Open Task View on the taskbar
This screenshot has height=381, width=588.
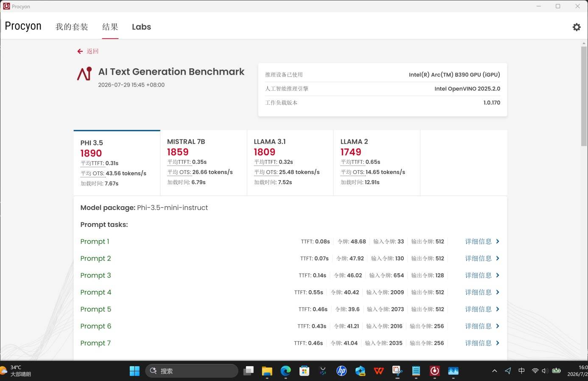tap(248, 371)
